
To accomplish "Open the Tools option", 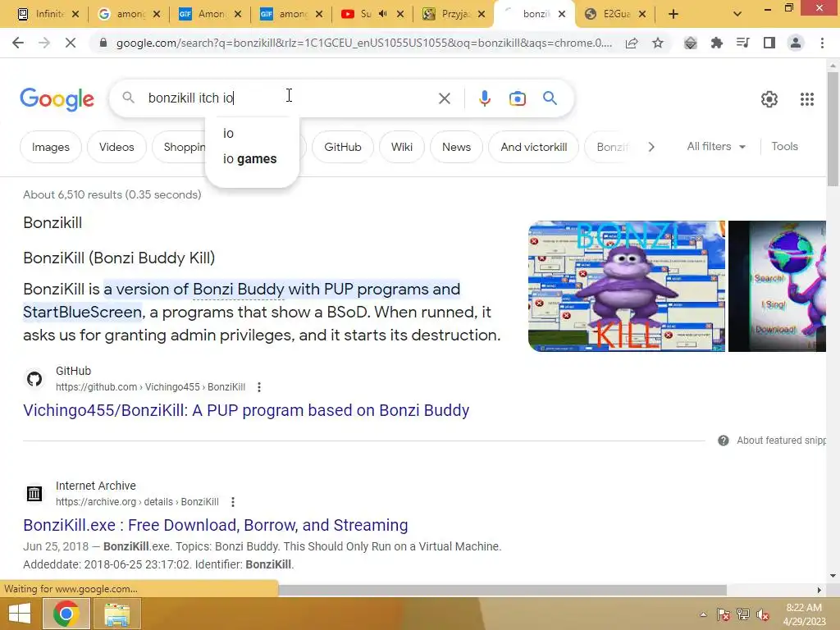I will 784,146.
